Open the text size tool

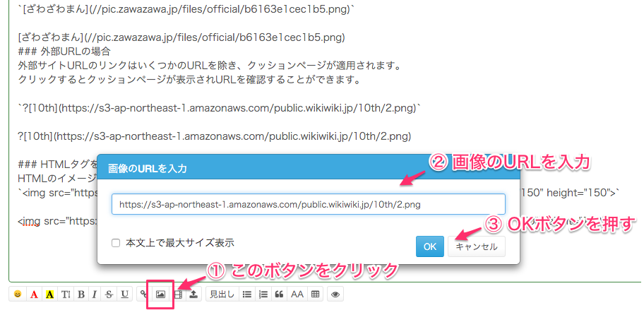[66, 294]
